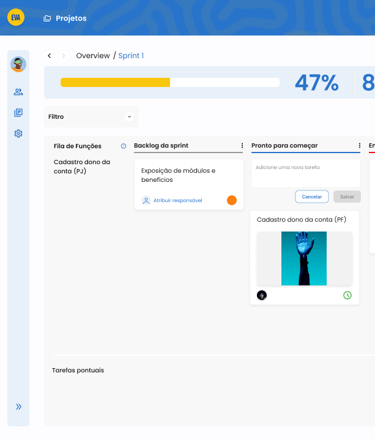Open the team members sidebar icon
This screenshot has height=441, width=375.
(18, 92)
